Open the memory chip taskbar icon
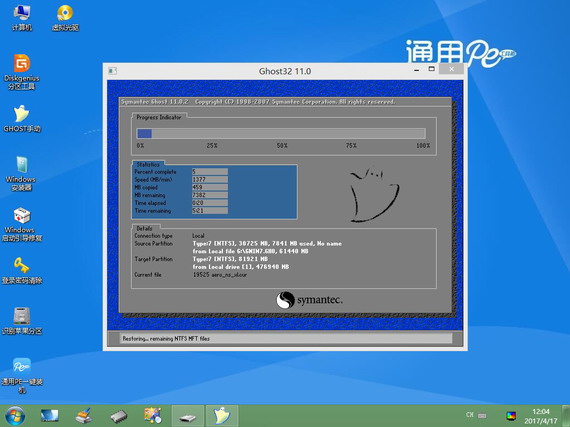This screenshot has width=570, height=427. 119,416
